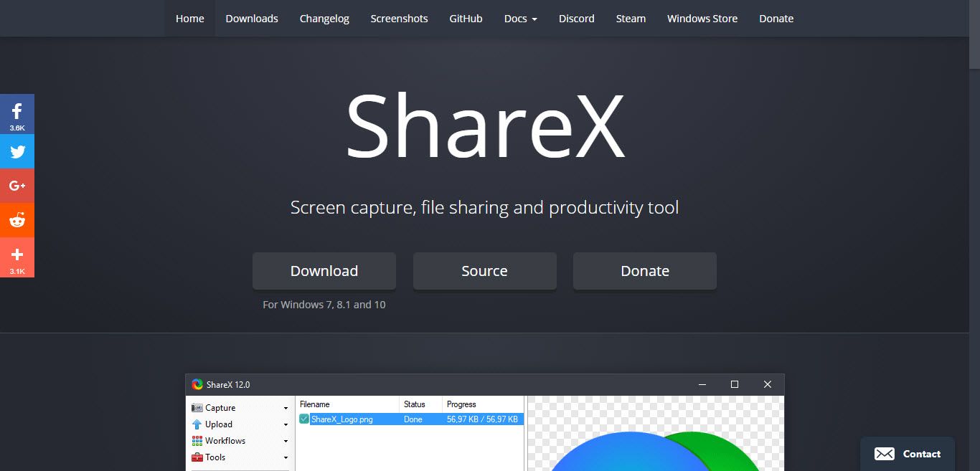The height and width of the screenshot is (471, 980).
Task: Click the ShareX logo in window title bar
Action: tap(197, 385)
